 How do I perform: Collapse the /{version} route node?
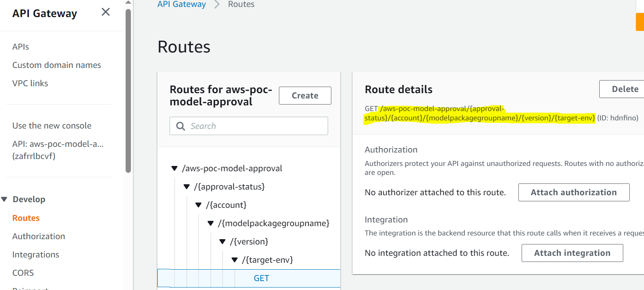(x=222, y=242)
